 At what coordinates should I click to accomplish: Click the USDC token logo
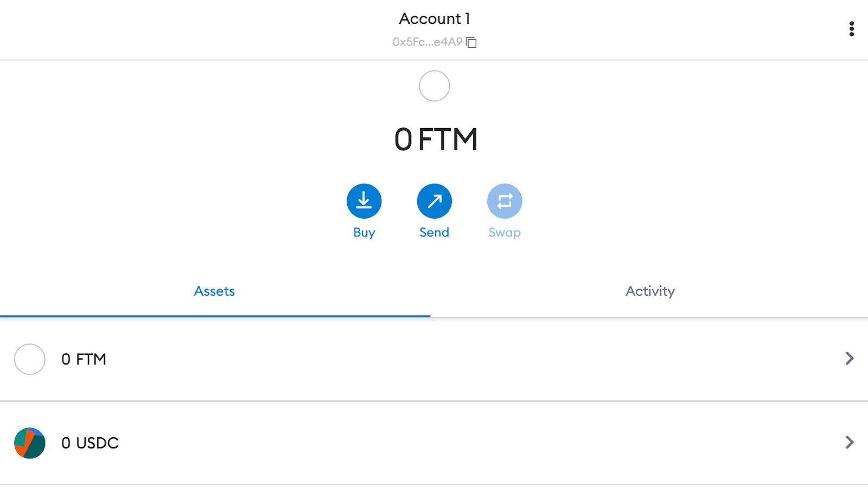pyautogui.click(x=30, y=443)
